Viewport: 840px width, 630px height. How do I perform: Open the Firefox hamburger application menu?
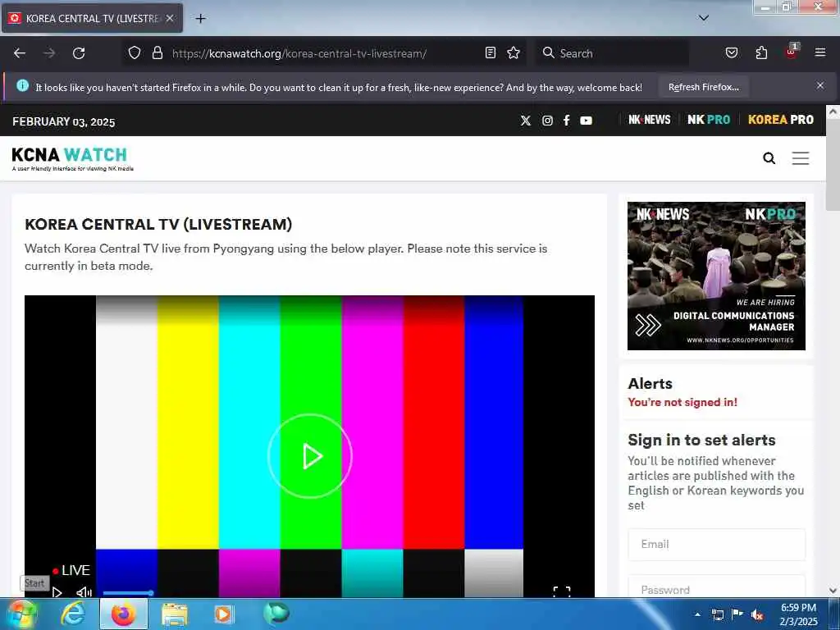820,52
